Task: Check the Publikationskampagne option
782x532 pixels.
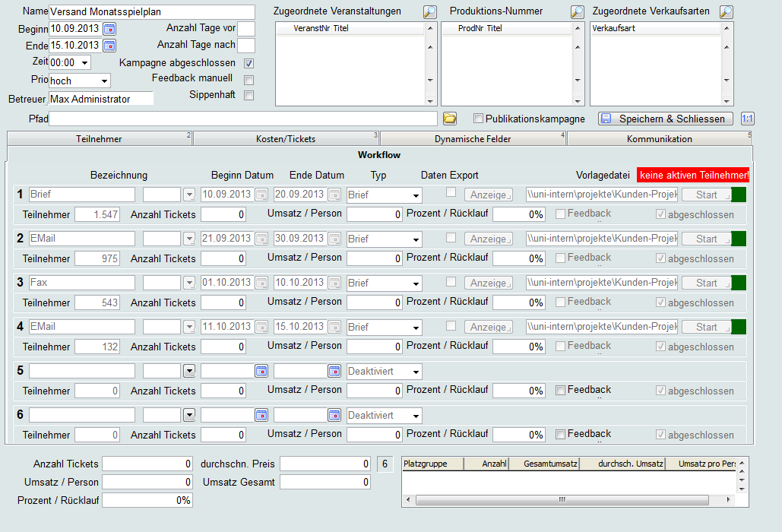Action: (478, 119)
